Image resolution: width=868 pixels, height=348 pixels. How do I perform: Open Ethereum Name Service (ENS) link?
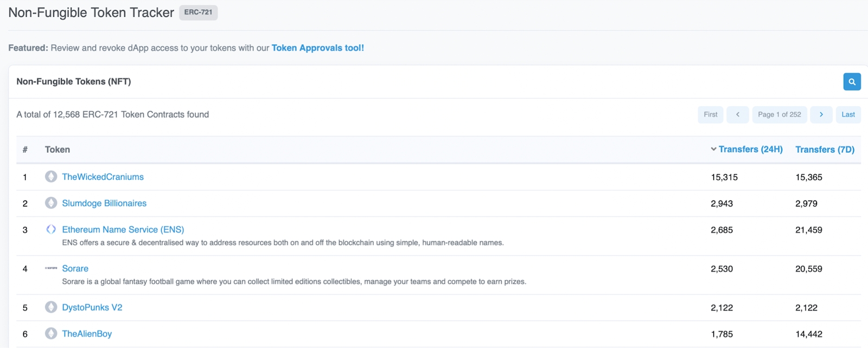[x=123, y=229]
